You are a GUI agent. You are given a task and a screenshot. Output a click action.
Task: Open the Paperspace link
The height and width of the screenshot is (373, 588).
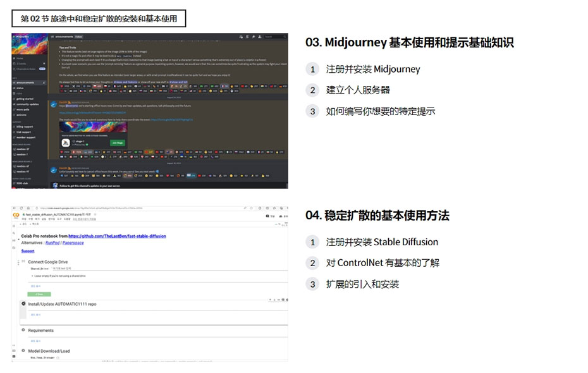click(x=73, y=243)
